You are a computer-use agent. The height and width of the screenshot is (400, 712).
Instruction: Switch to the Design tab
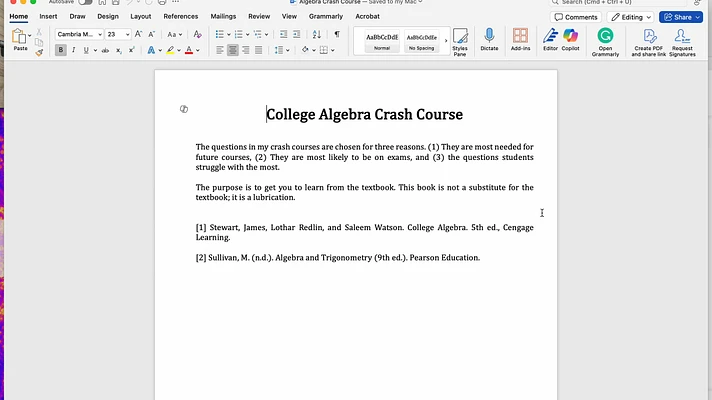point(108,16)
